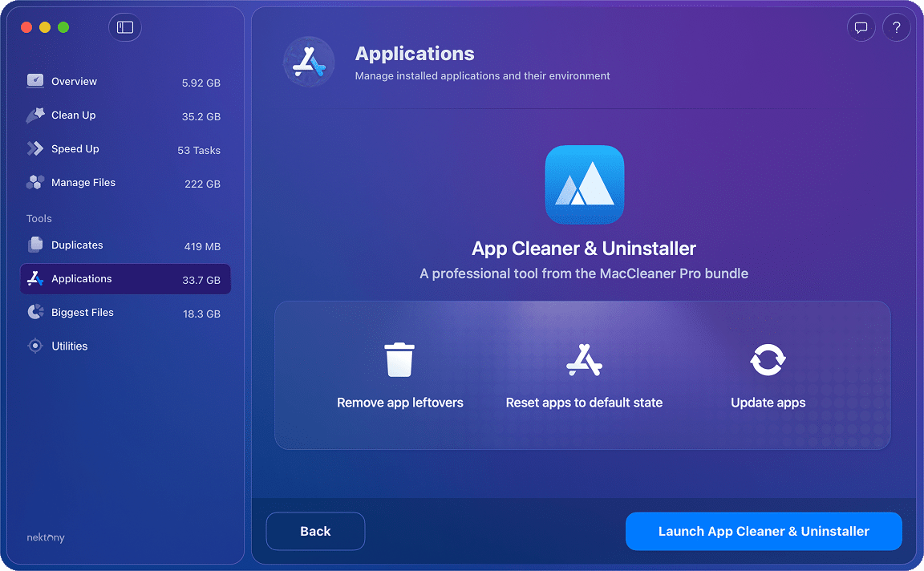Toggle the sidebar visibility
The height and width of the screenshot is (571, 924).
click(124, 26)
